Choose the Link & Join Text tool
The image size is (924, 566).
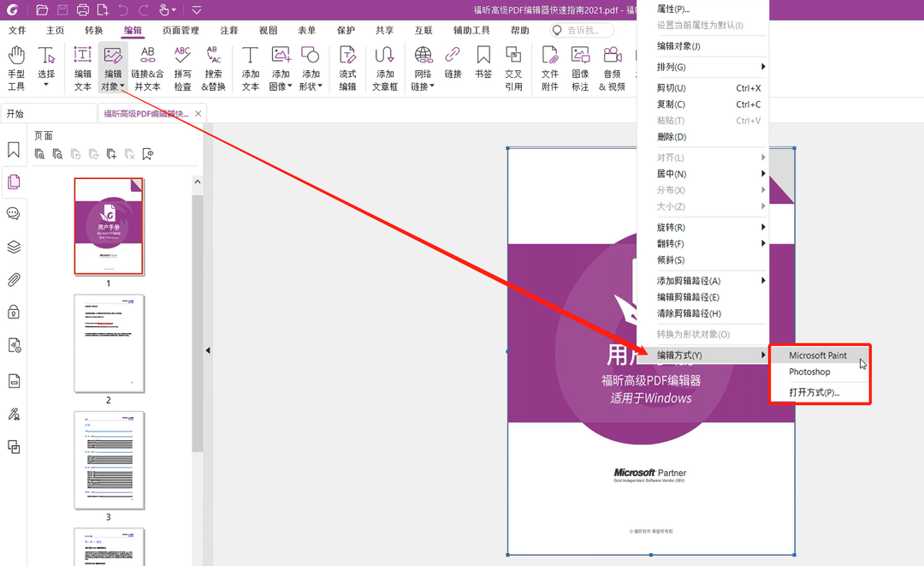(x=147, y=69)
